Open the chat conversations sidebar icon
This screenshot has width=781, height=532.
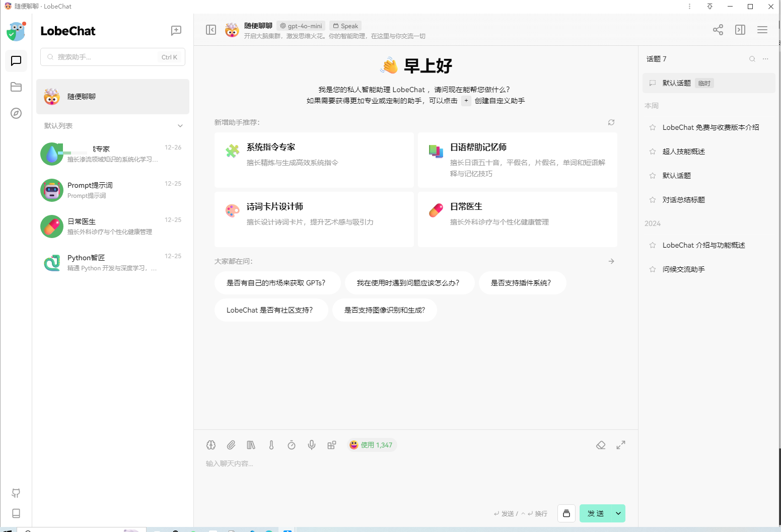pyautogui.click(x=16, y=61)
